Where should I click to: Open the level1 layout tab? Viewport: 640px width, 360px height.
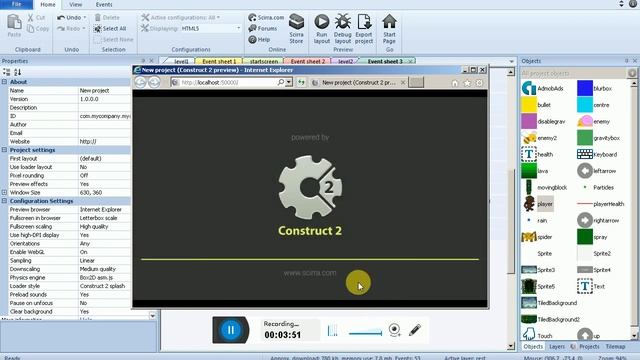point(181,61)
